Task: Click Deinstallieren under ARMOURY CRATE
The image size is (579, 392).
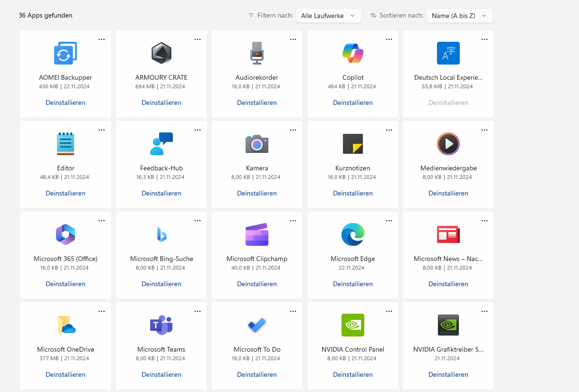Action: click(161, 103)
